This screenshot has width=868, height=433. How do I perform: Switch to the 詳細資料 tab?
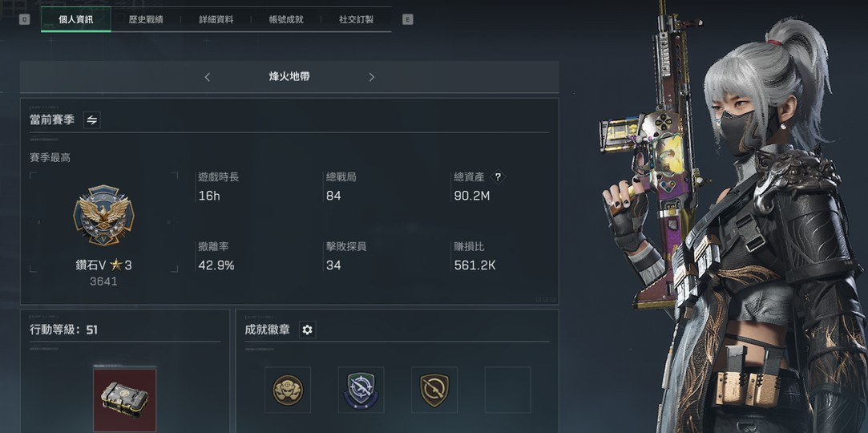216,19
